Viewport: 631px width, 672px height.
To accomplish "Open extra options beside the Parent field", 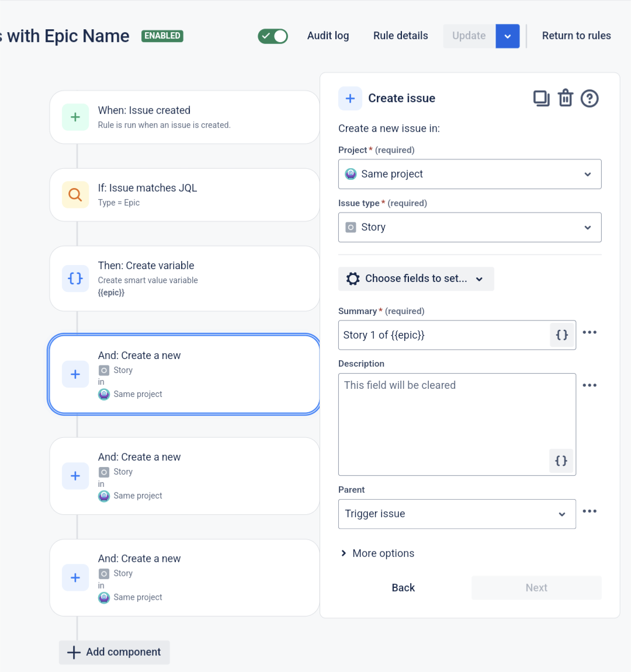I will 590,511.
